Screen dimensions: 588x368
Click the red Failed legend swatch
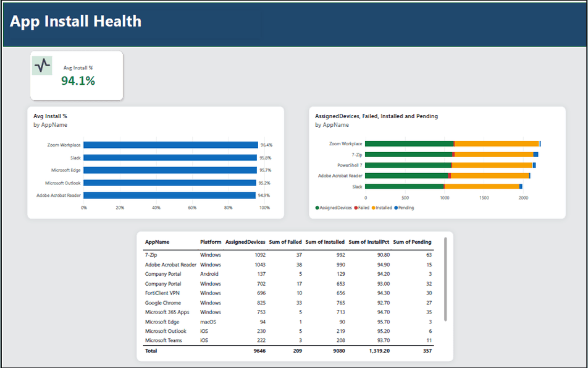[x=356, y=208]
